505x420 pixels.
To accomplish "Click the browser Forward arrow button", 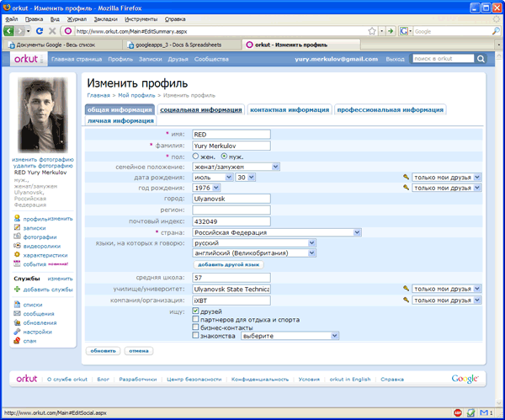I will (20, 31).
